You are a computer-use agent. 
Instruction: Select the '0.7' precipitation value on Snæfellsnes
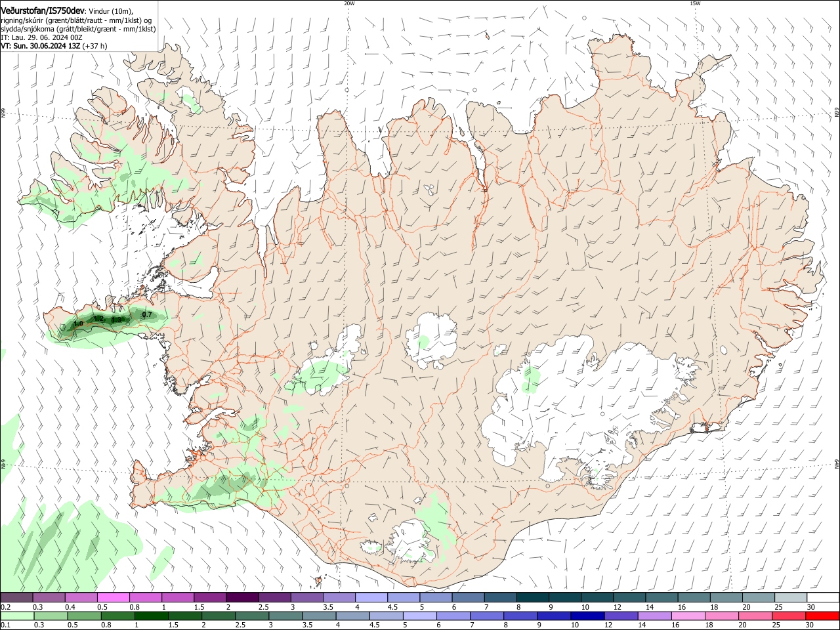click(147, 315)
